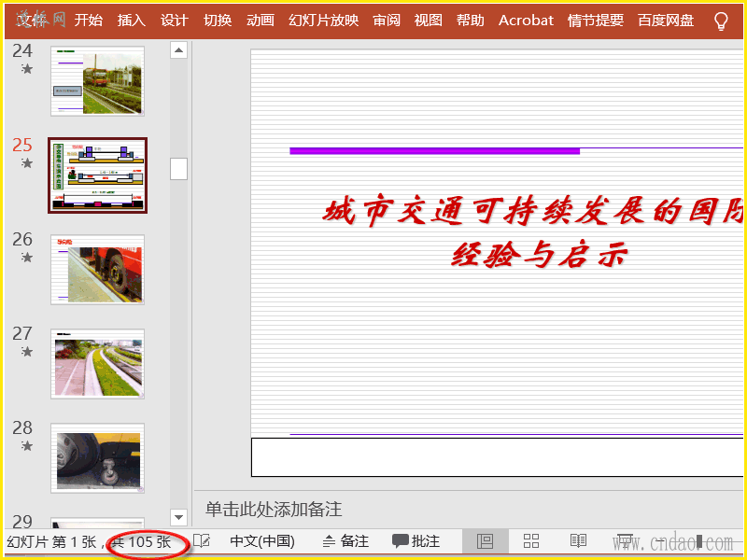Switch to Reading view icon
747x560 pixels.
(578, 541)
